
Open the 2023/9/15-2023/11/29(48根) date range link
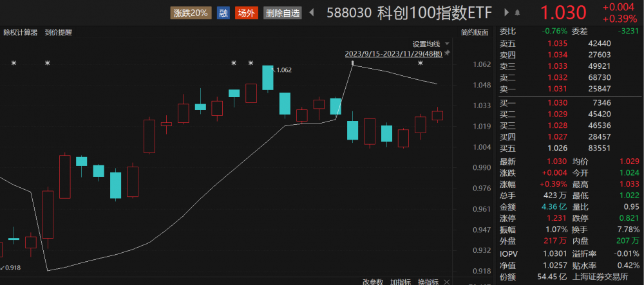(x=393, y=54)
